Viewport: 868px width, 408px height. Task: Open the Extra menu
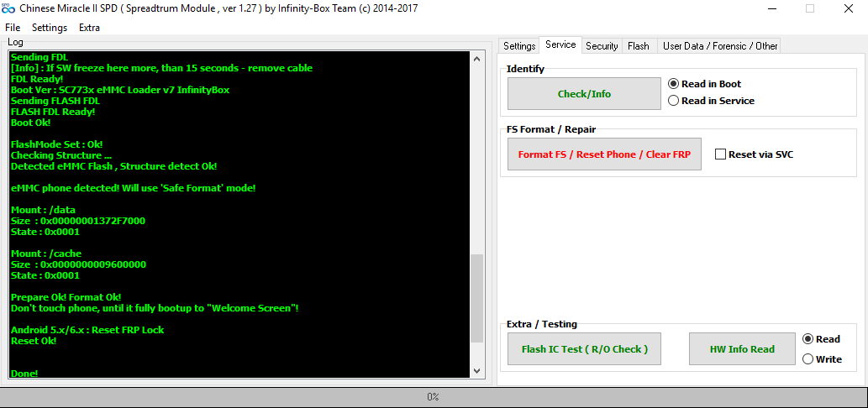click(x=89, y=28)
